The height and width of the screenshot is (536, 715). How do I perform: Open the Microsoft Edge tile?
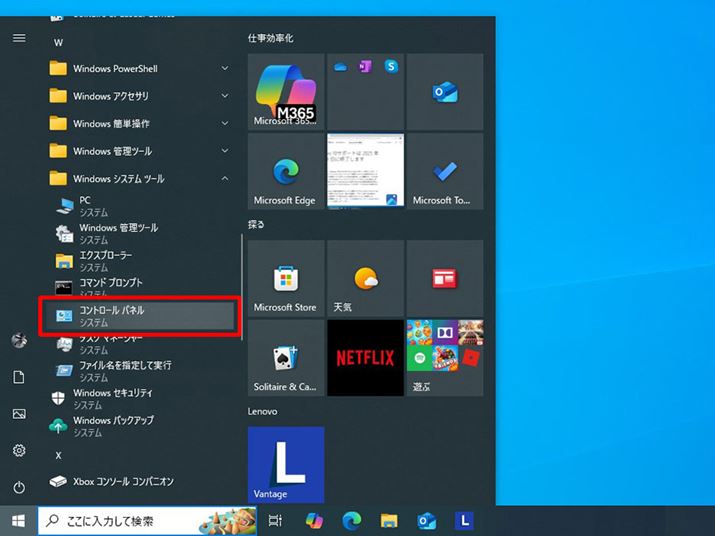coord(286,171)
